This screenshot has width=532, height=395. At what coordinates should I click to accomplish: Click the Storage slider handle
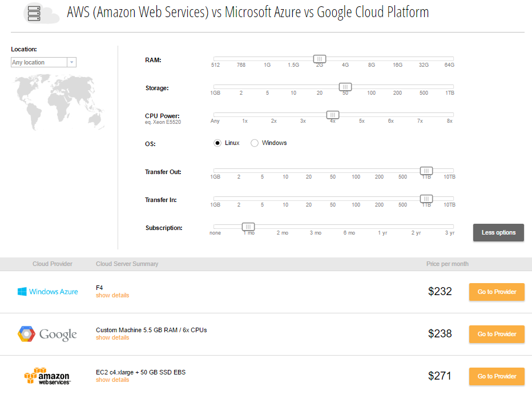tap(345, 87)
